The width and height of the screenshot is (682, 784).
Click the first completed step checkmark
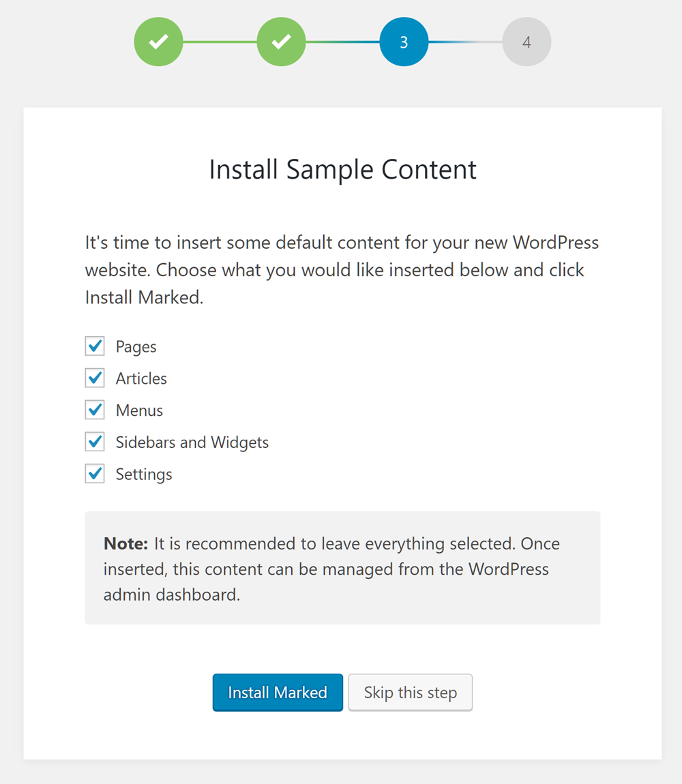pyautogui.click(x=158, y=42)
